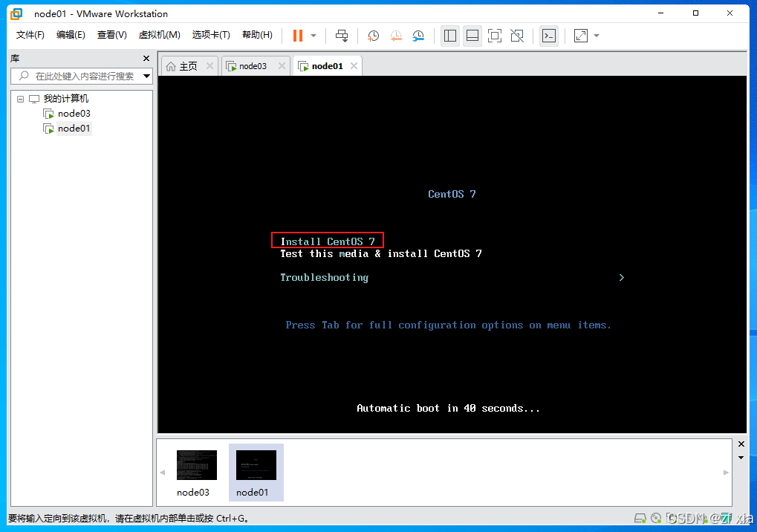Click the CD/DVD device status icon

point(656,519)
